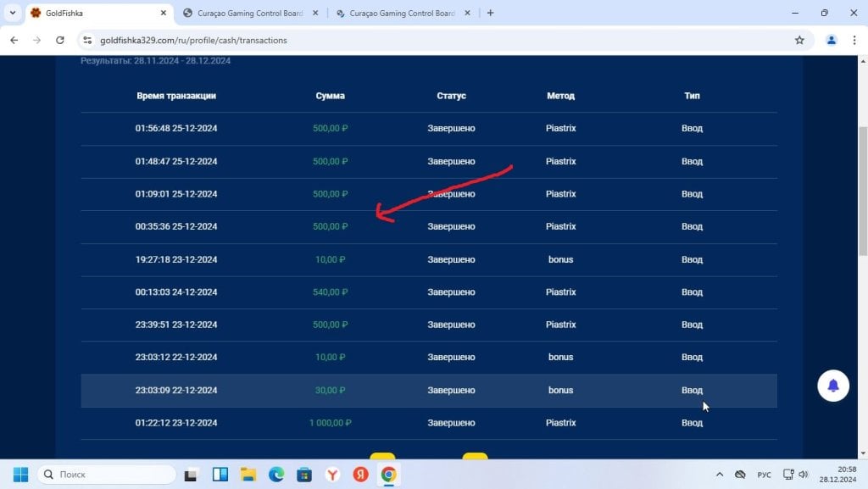Switch to second Curaçao Gaming Control Board tab
This screenshot has width=868, height=489.
pos(403,13)
